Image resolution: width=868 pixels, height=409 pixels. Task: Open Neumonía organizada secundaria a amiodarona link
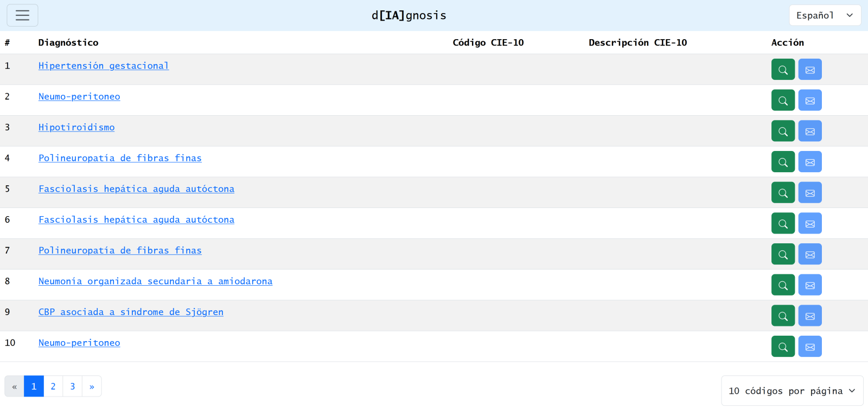point(155,281)
